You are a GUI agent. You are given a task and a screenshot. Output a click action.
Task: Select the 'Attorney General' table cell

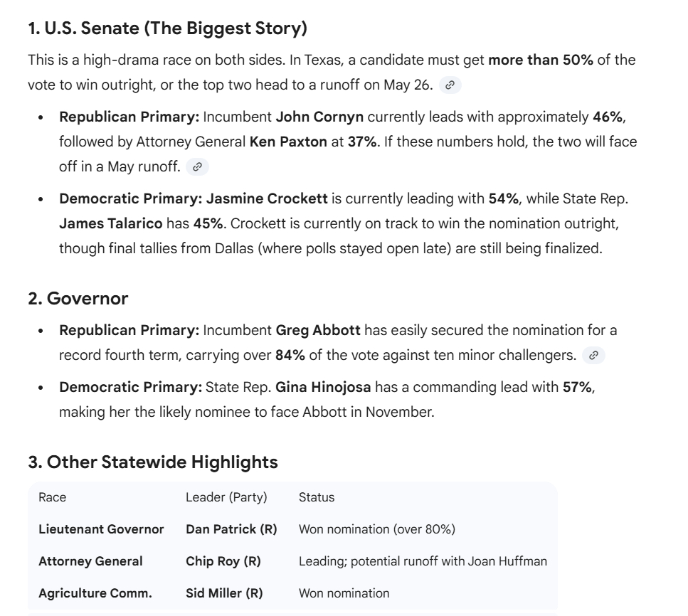point(90,561)
